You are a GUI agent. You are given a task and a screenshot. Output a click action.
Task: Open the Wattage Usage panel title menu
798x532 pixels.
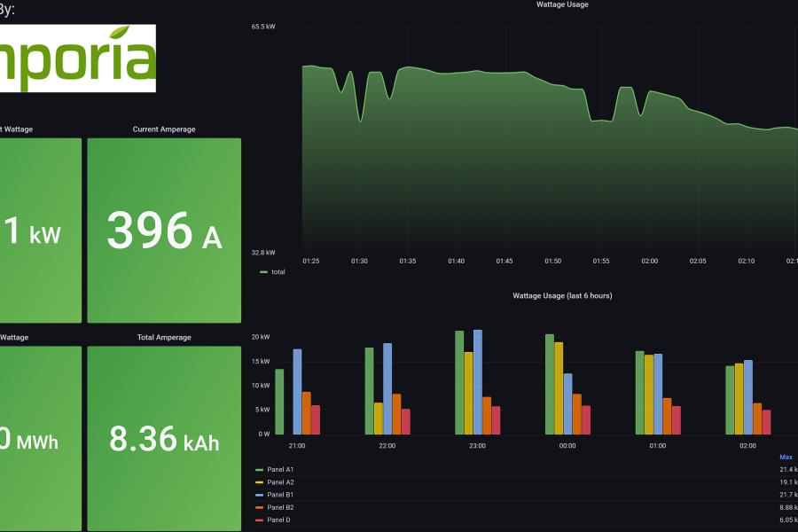(562, 5)
